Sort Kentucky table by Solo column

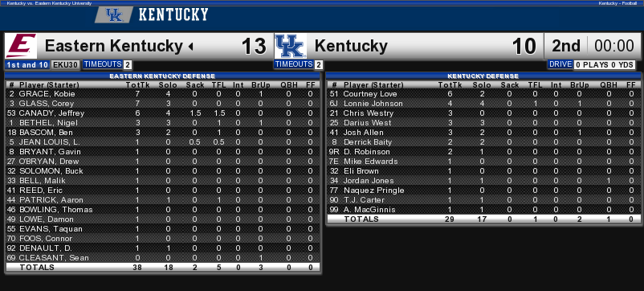tap(482, 85)
